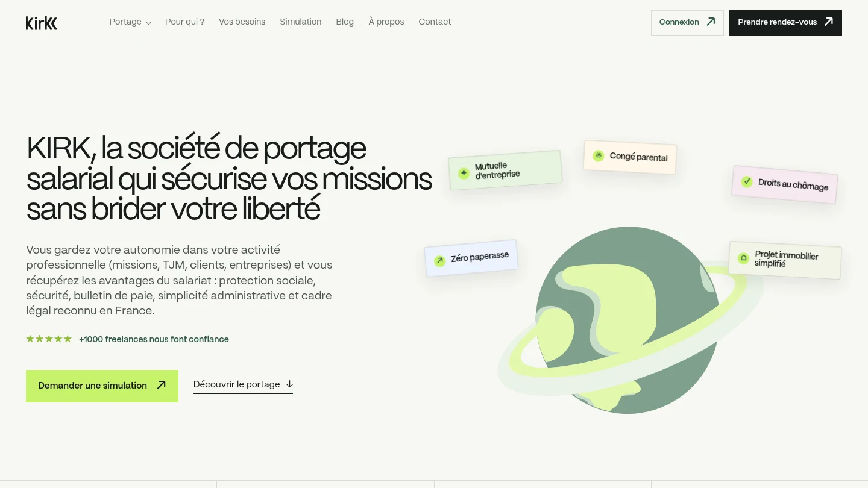Click the Connexion button
This screenshot has height=488, width=868.
pos(687,23)
